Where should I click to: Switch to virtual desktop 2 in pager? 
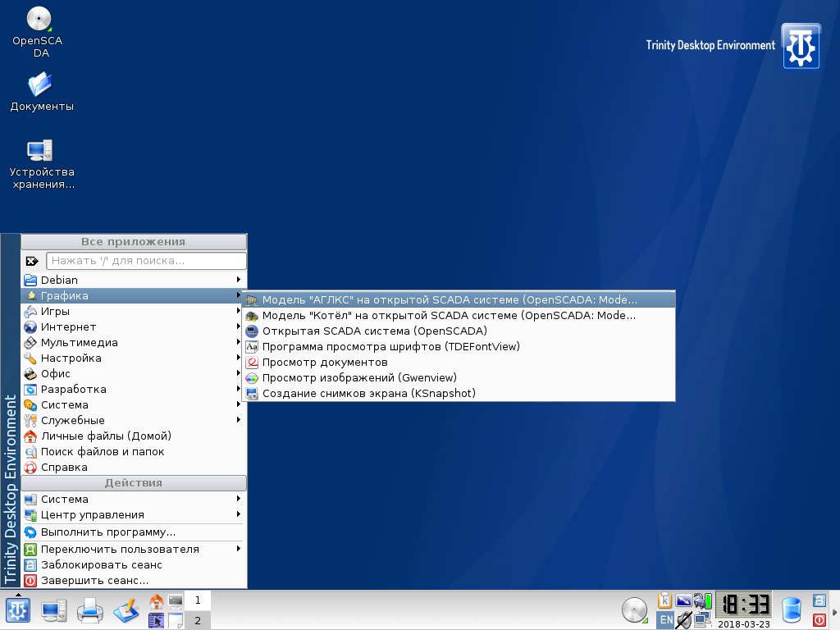click(198, 620)
